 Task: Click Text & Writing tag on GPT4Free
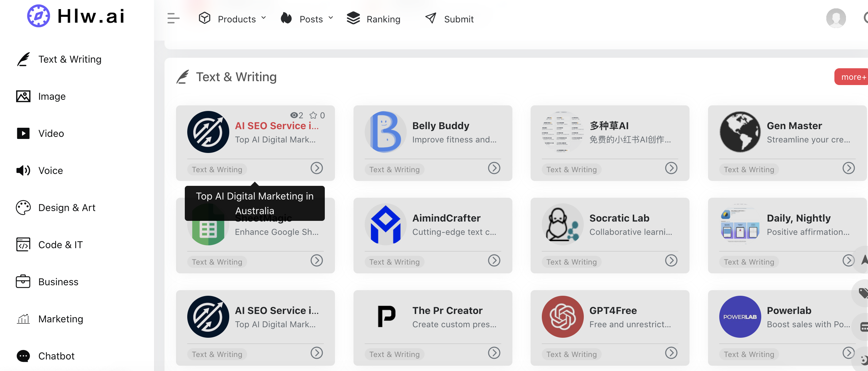pos(572,355)
